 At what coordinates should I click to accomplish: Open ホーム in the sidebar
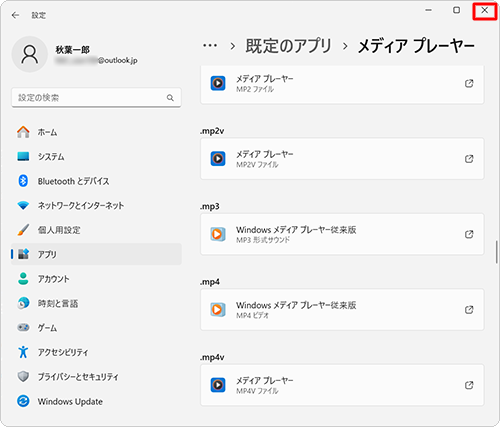tap(96, 132)
